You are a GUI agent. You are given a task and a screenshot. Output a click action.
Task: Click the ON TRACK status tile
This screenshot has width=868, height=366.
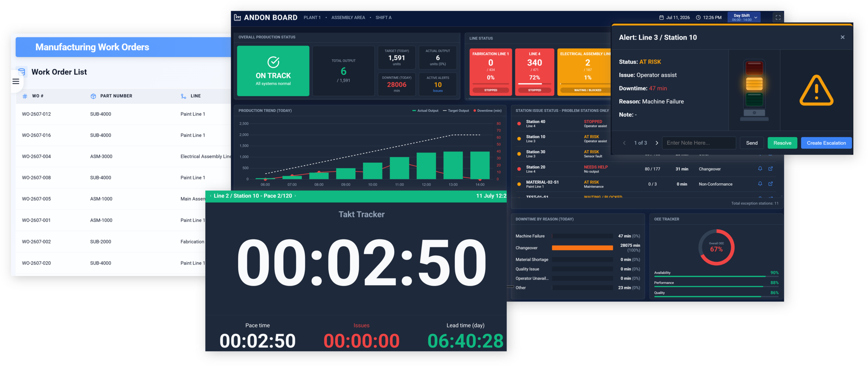pos(273,71)
